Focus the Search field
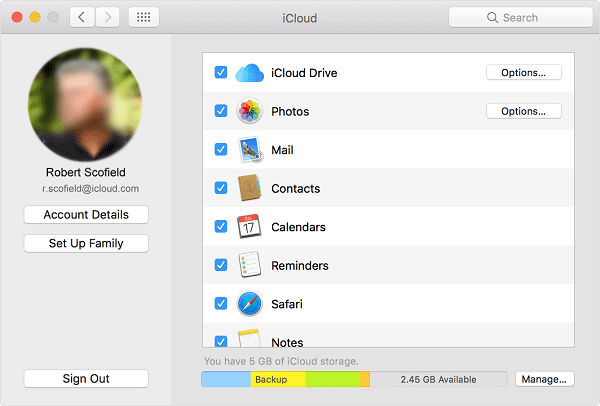The image size is (600, 406). point(521,18)
